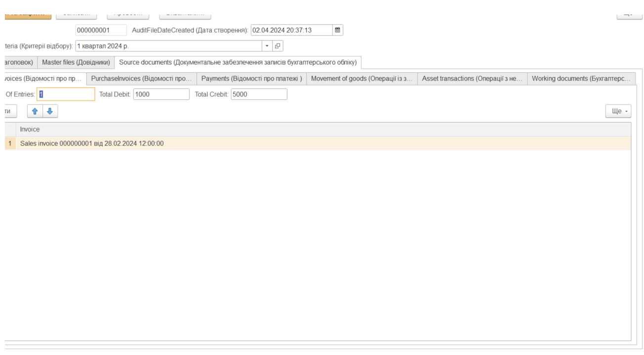Open the PurchaseInvoices sub-tab

tap(141, 79)
